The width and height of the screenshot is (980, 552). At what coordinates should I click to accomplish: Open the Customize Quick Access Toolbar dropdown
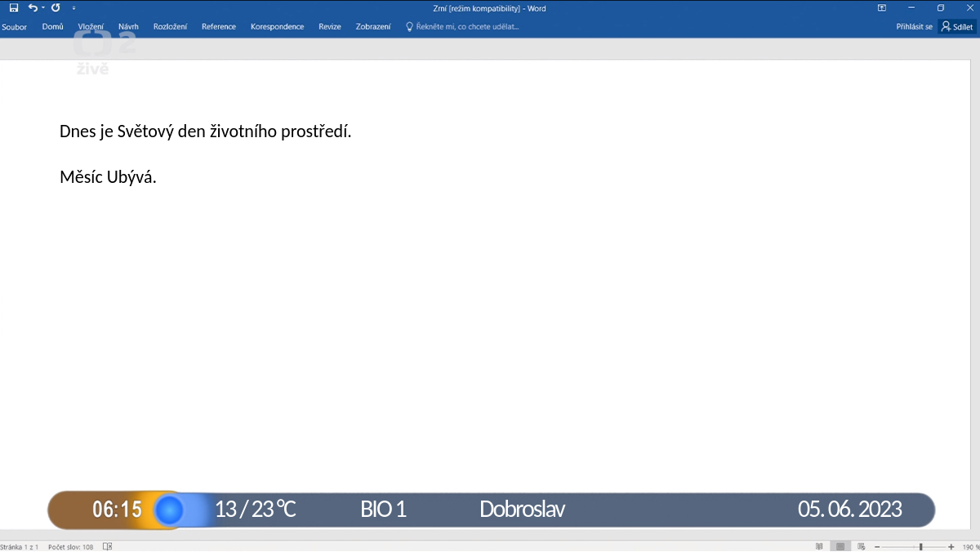[x=73, y=8]
